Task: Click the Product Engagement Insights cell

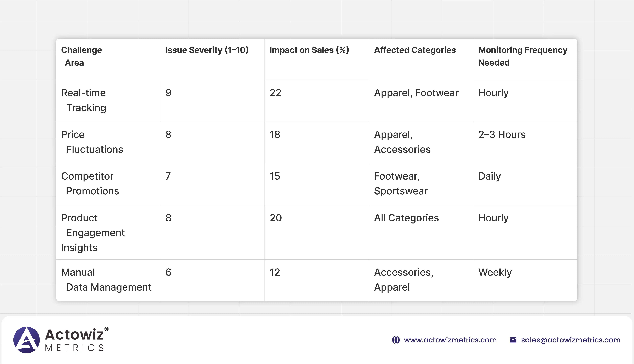Action: click(x=93, y=233)
